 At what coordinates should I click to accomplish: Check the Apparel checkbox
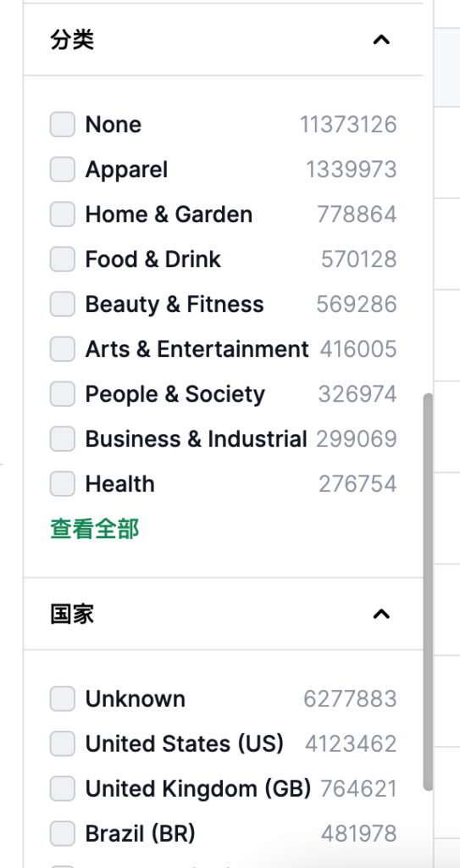point(63,169)
